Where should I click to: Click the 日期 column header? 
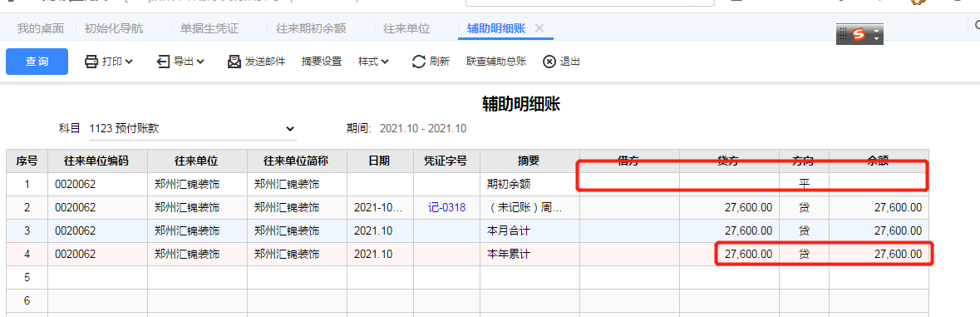point(380,161)
